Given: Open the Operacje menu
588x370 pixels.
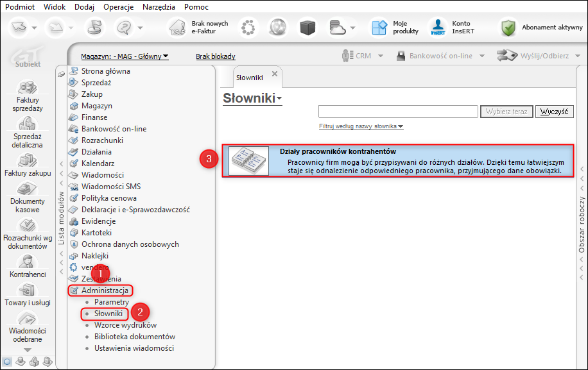Looking at the screenshot, I should pyautogui.click(x=119, y=7).
